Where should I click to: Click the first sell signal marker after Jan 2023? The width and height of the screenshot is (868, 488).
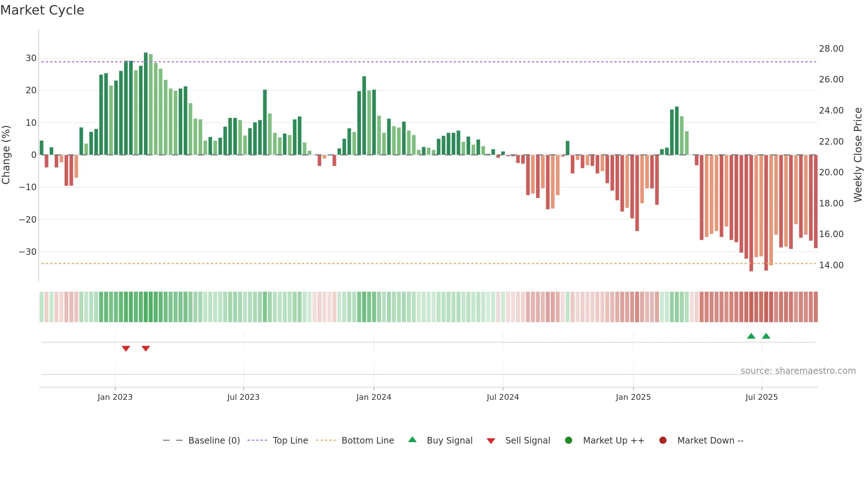point(126,348)
